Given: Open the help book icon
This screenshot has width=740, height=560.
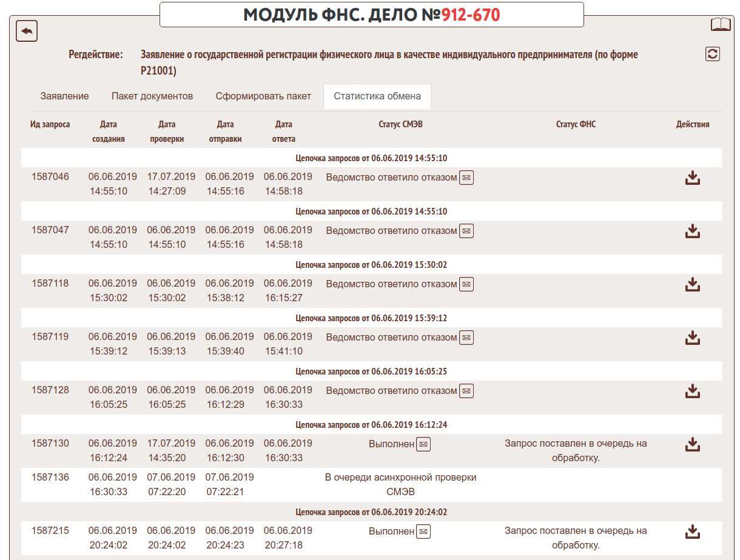Looking at the screenshot, I should pos(721,25).
